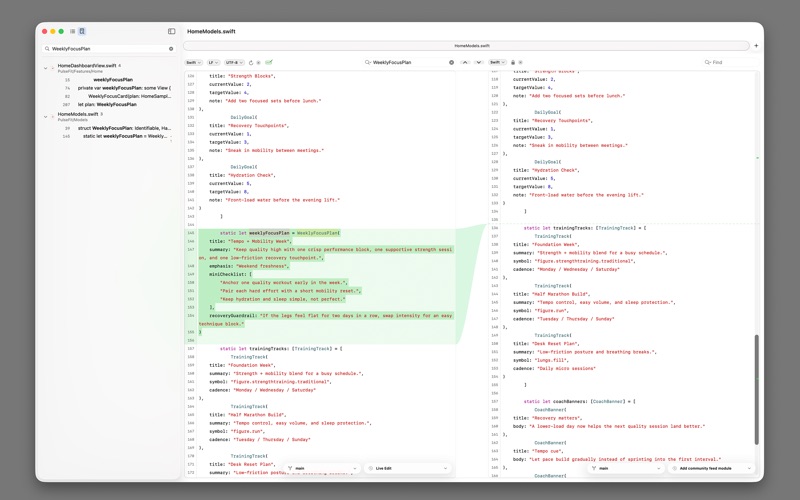Click "lungs.fill" symbol line in right pane

click(535, 360)
